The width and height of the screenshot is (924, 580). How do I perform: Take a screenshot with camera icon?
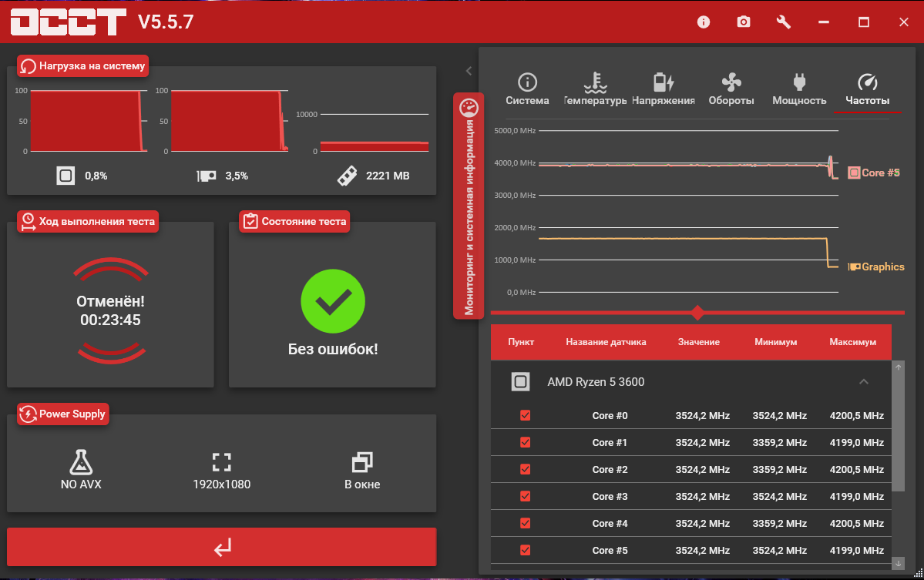coord(744,22)
